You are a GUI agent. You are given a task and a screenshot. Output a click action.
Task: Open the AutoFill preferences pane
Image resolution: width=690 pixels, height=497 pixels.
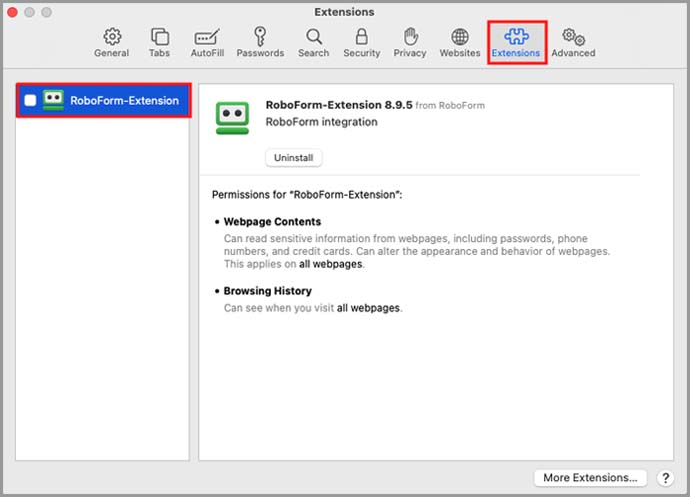coord(207,43)
